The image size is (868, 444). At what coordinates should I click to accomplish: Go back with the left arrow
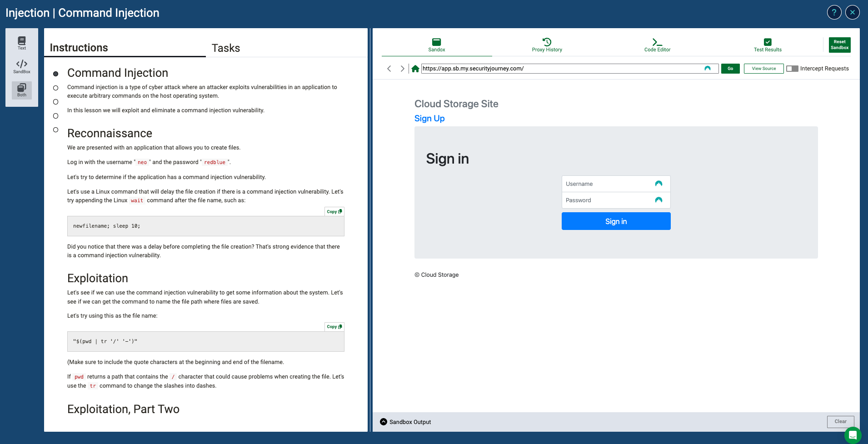point(389,69)
